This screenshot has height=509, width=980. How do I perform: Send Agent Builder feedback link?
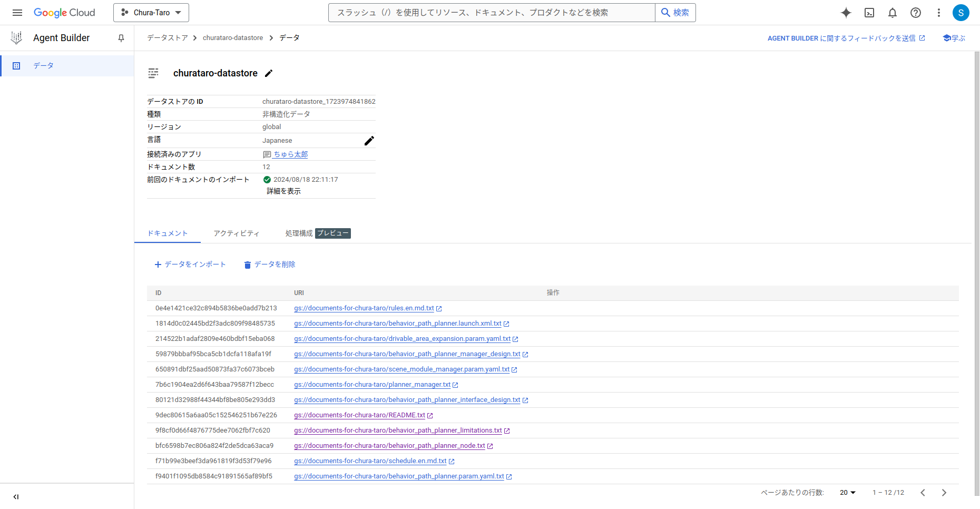coord(846,38)
